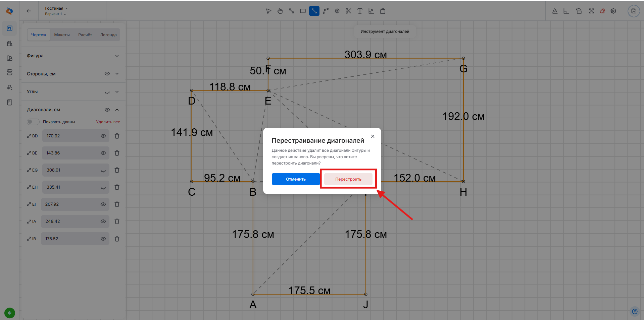Toggle the 'Показать длины' switch
This screenshot has height=320, width=644.
coord(33,122)
